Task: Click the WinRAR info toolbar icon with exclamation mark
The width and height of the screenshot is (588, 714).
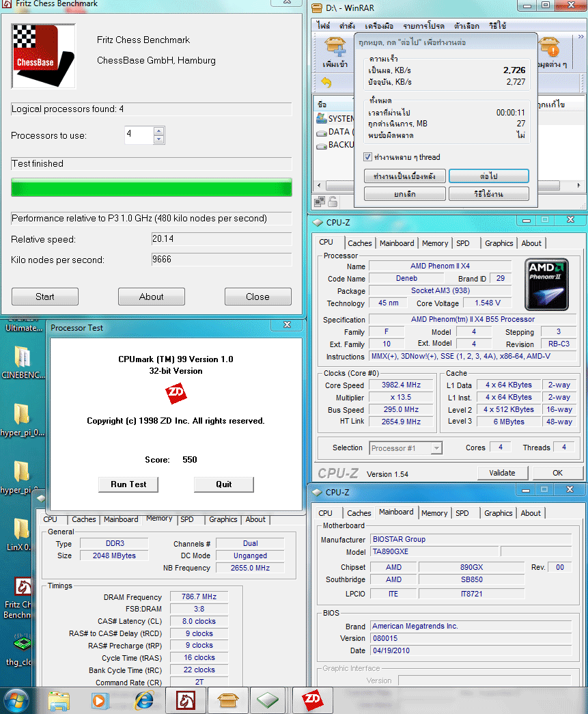Action: (549, 47)
